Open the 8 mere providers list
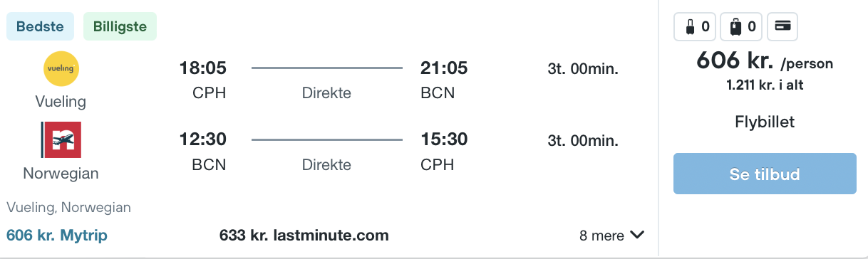 pyautogui.click(x=611, y=236)
